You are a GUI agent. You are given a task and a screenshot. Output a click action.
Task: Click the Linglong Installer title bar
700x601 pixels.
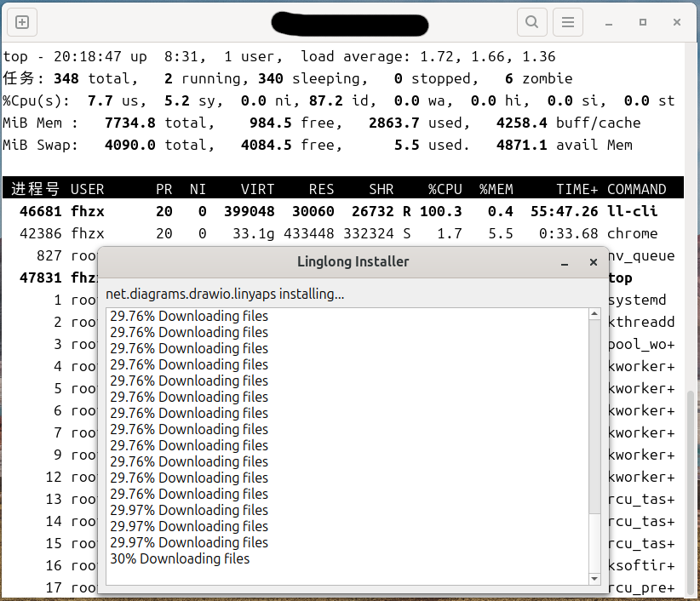point(353,262)
